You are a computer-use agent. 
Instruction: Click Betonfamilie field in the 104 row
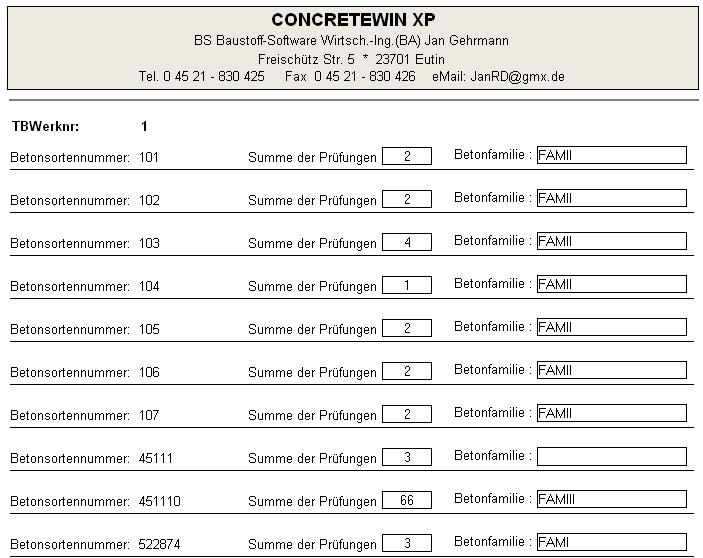611,284
